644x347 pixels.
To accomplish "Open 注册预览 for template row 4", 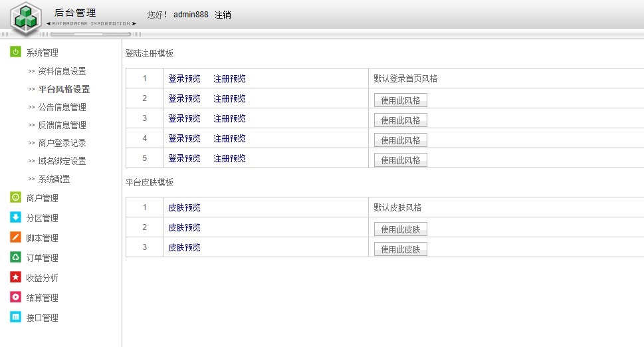I will point(229,138).
